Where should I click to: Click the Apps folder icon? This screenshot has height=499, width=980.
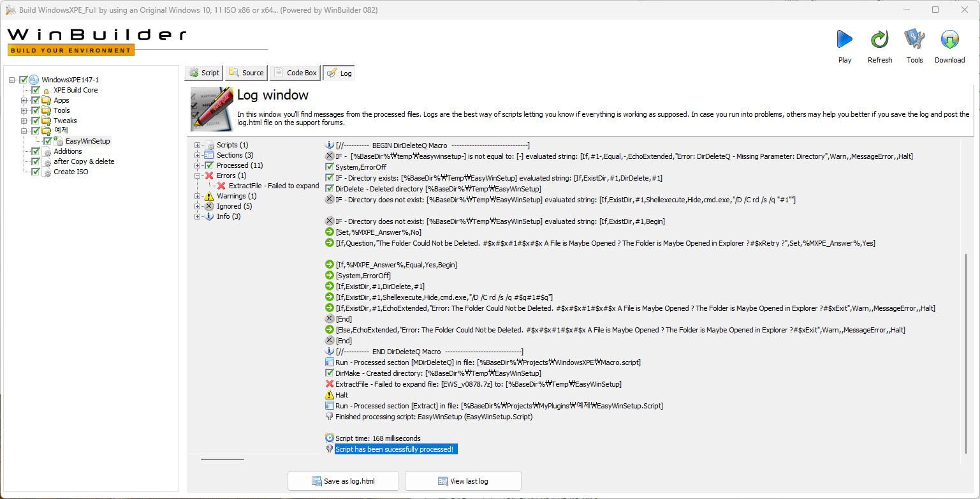[x=46, y=100]
